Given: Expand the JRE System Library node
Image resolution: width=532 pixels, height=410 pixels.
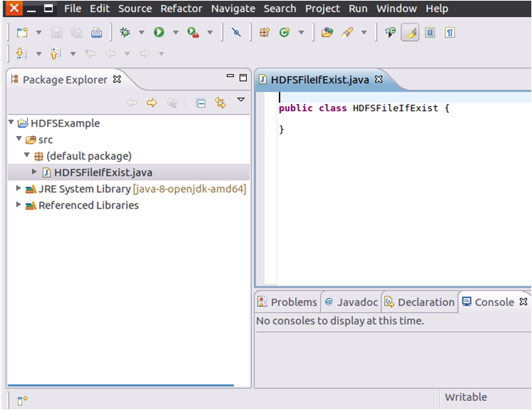Looking at the screenshot, I should click(20, 189).
